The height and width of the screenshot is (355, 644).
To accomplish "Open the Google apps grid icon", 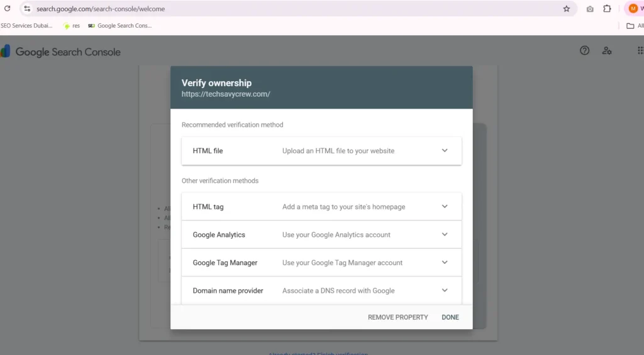I will pos(640,50).
